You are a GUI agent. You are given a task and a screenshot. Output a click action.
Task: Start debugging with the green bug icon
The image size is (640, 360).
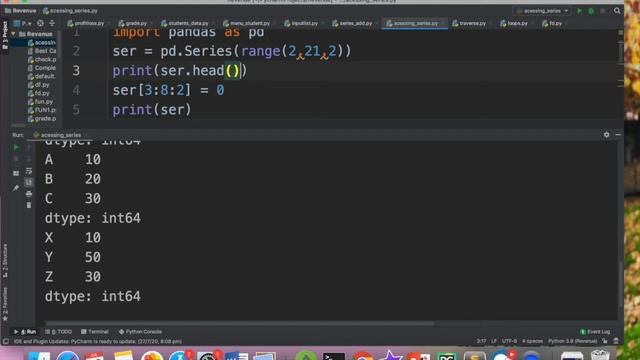(591, 11)
